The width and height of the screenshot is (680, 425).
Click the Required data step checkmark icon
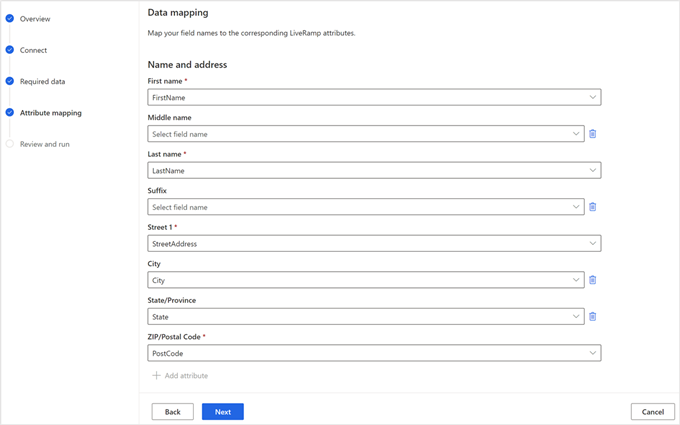point(10,81)
